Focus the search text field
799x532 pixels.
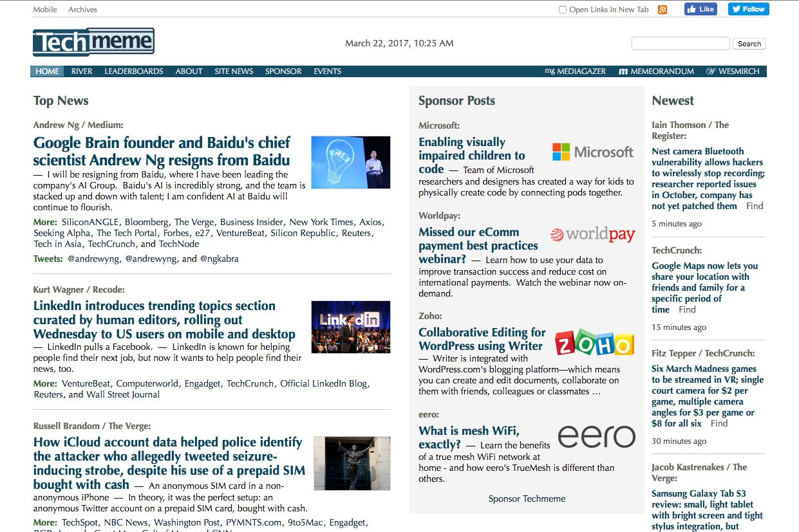pos(681,44)
